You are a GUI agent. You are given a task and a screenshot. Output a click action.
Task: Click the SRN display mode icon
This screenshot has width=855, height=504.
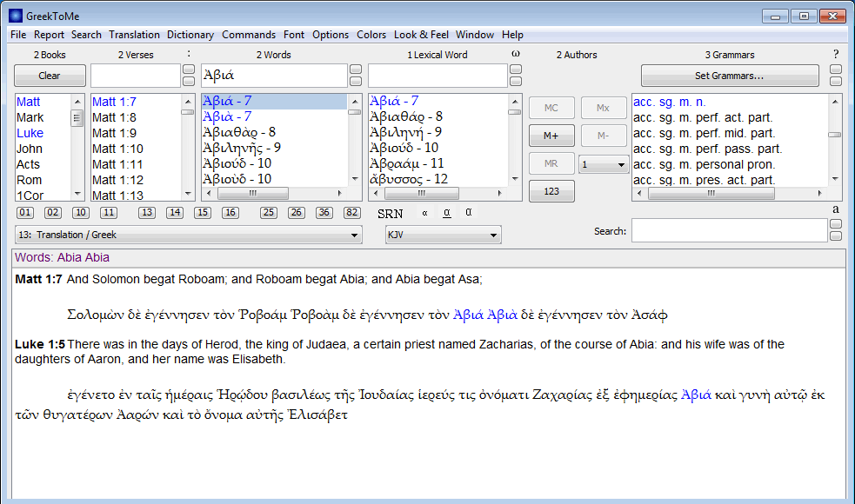pyautogui.click(x=390, y=213)
